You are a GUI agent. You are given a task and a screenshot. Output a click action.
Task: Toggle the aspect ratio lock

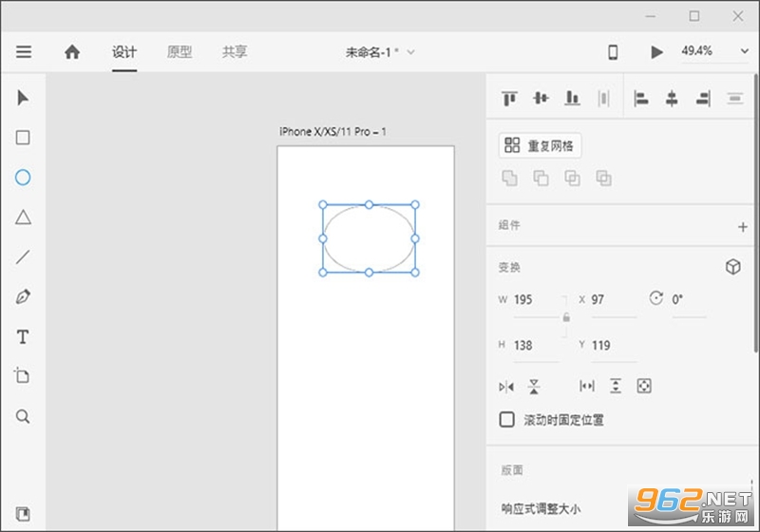pos(566,318)
